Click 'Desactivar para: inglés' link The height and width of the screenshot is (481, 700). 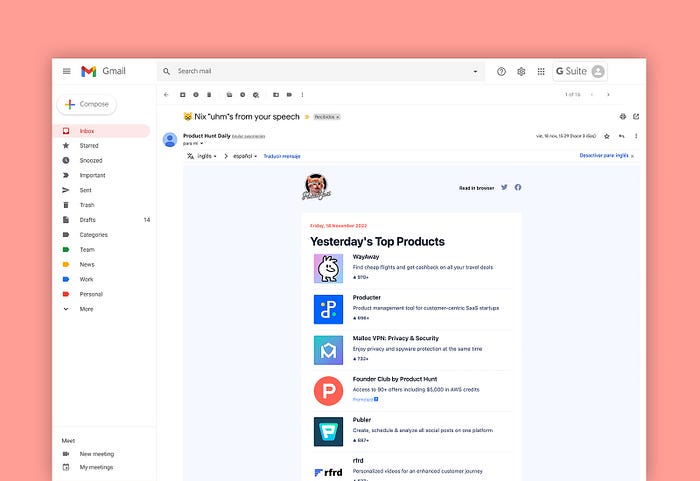[604, 155]
